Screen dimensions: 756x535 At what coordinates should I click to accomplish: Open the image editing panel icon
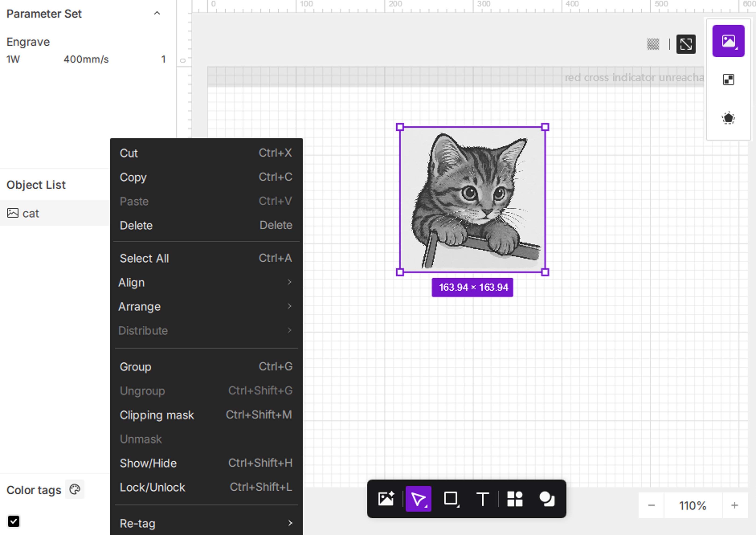click(x=728, y=41)
